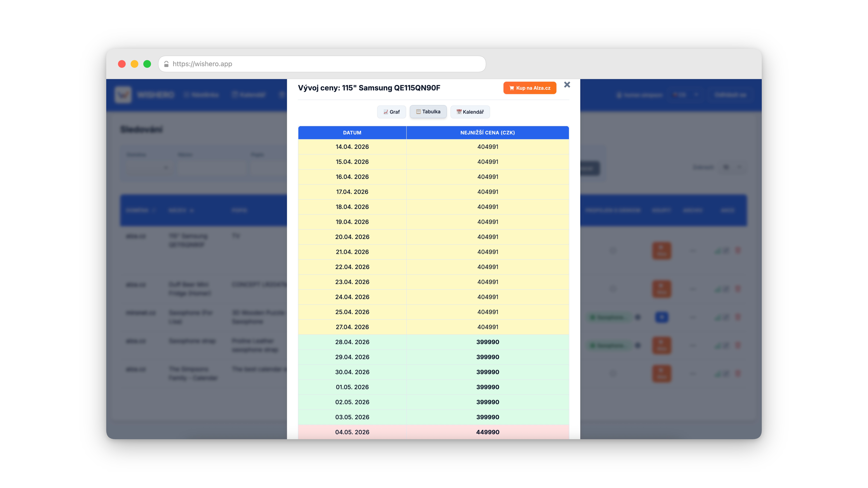Close the price history modal
868x488 pixels.
567,84
